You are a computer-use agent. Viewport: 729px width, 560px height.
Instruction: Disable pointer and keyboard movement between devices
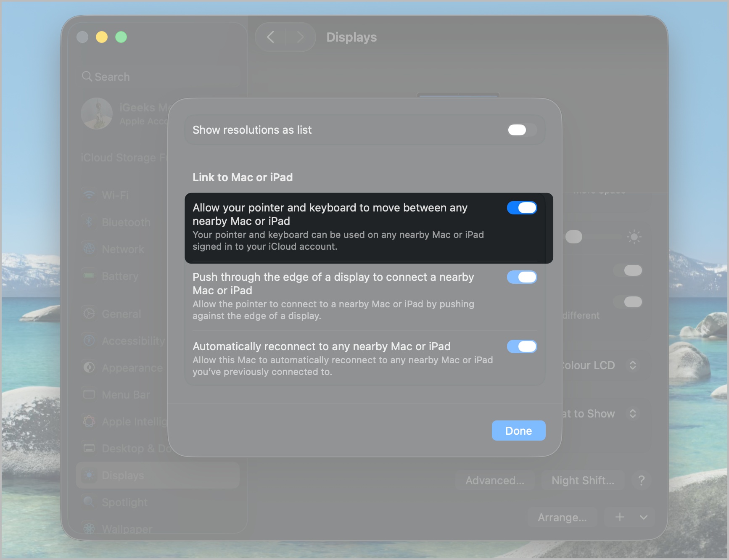coord(522,208)
